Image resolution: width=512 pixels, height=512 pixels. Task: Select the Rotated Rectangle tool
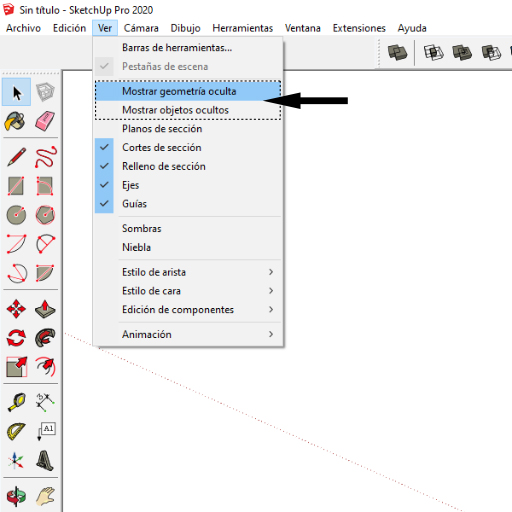point(45,186)
